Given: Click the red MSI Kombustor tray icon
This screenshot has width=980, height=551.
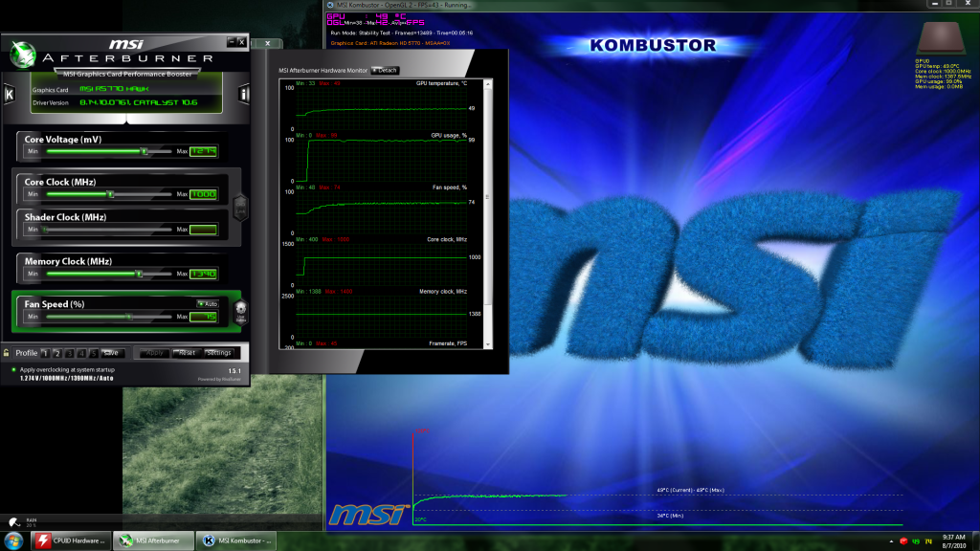Looking at the screenshot, I should click(903, 540).
